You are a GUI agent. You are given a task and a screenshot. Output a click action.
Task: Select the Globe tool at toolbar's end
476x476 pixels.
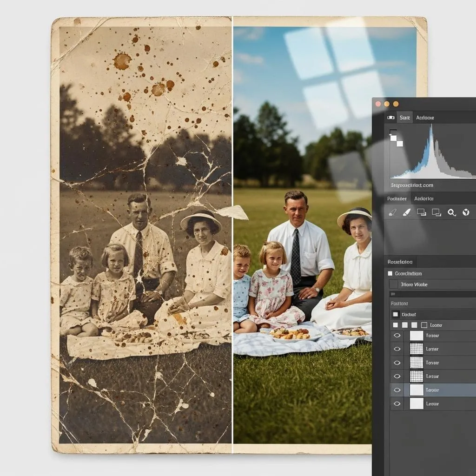point(466,212)
